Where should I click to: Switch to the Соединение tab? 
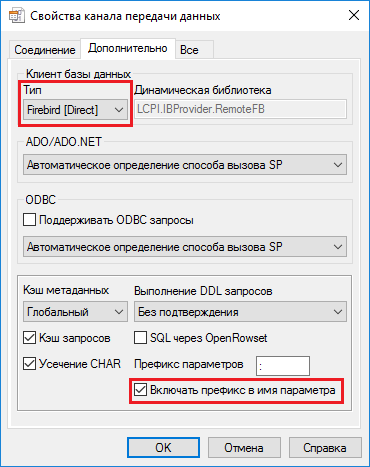pos(45,50)
